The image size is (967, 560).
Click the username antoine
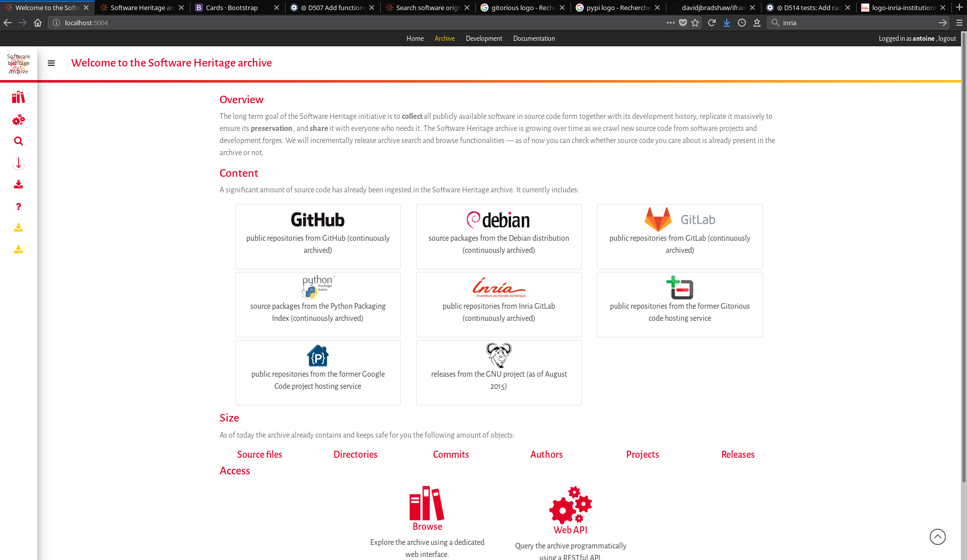[924, 38]
